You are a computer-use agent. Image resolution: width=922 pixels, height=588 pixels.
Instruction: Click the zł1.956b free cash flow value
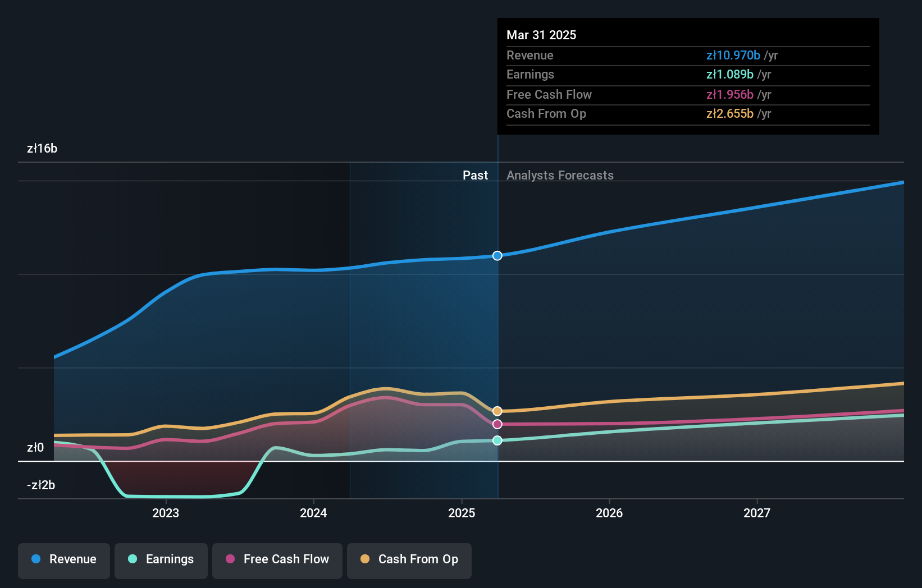tap(729, 95)
